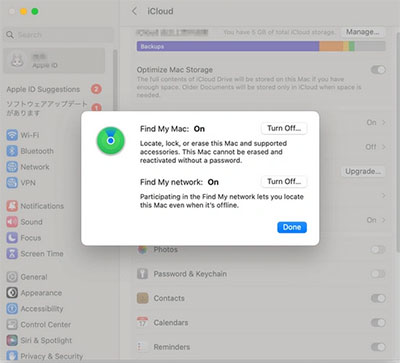Click the Calendars app icon
The height and width of the screenshot is (363, 400).
coord(143,323)
